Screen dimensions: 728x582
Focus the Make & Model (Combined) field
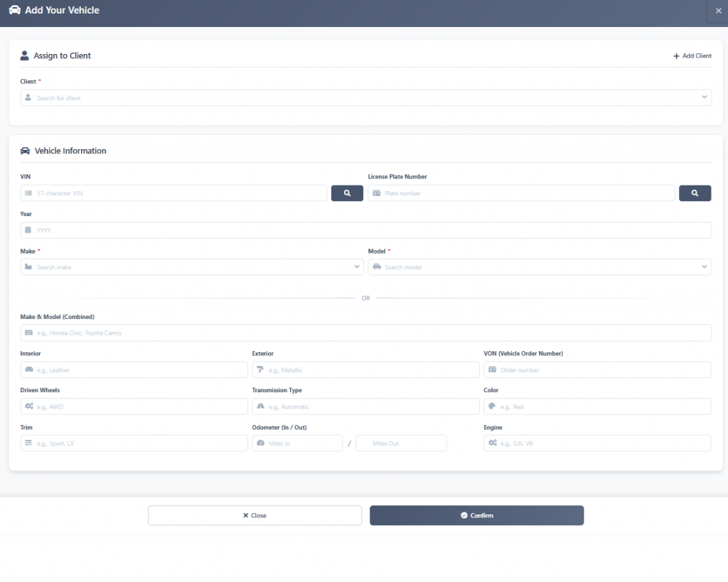[x=365, y=333]
